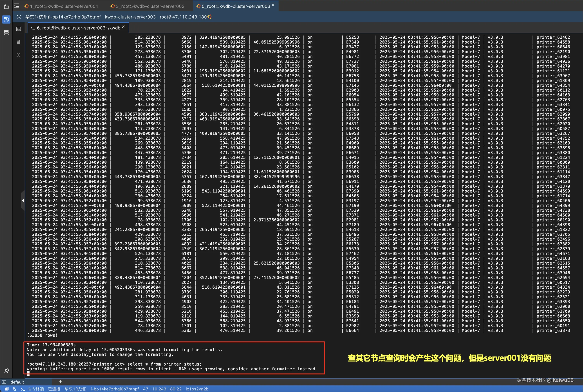Viewport: 583px width, 392px height.
Task: Click root@47.110.243.180 in the header bar
Action: click(x=183, y=17)
